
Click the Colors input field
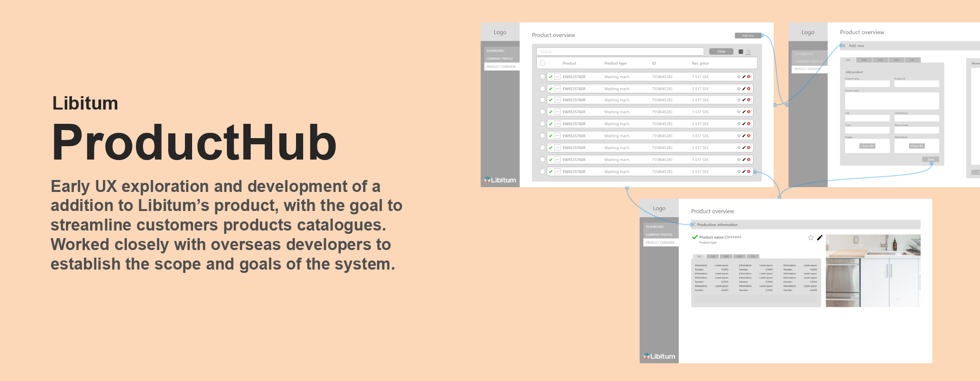[868, 130]
